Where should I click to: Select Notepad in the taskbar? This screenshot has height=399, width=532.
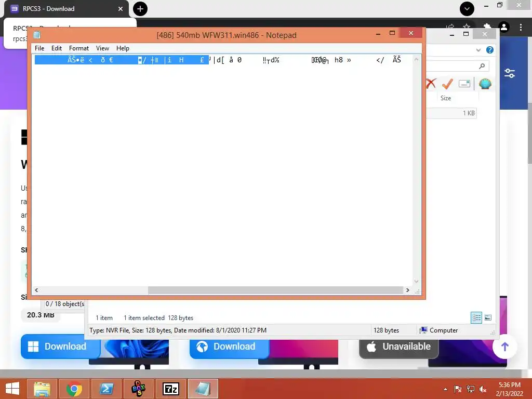[x=203, y=389]
